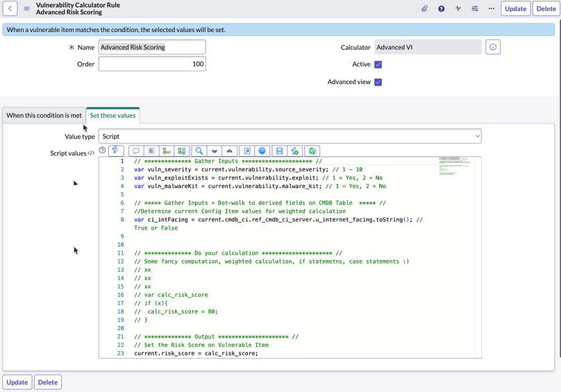
Task: Open the personalize form sliders icon
Action: coord(475,8)
